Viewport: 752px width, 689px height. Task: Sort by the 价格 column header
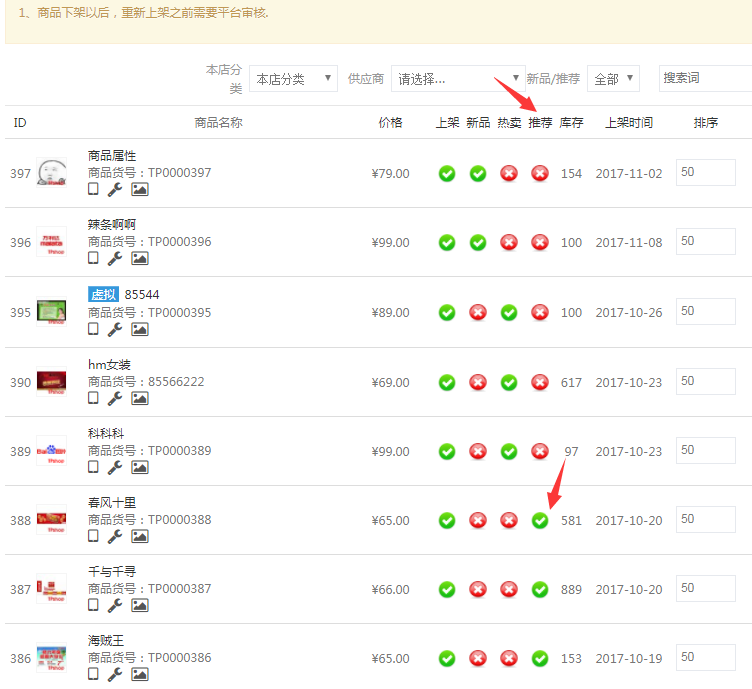pyautogui.click(x=390, y=123)
